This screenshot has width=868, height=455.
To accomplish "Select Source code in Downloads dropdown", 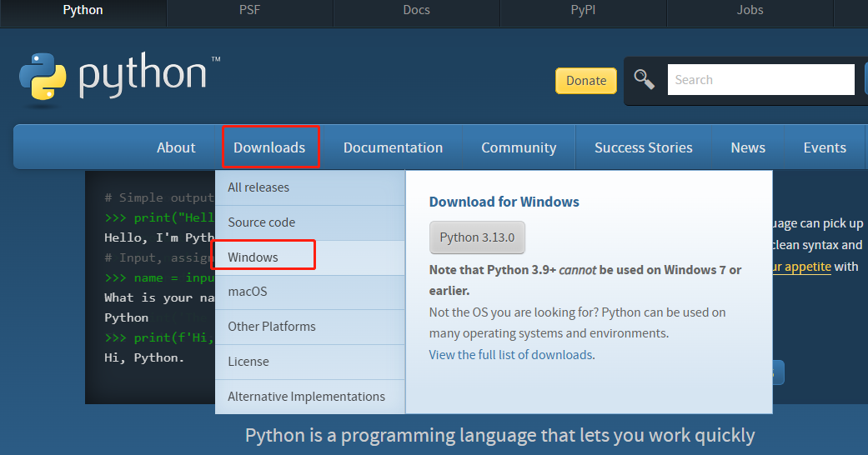I will pos(310,222).
